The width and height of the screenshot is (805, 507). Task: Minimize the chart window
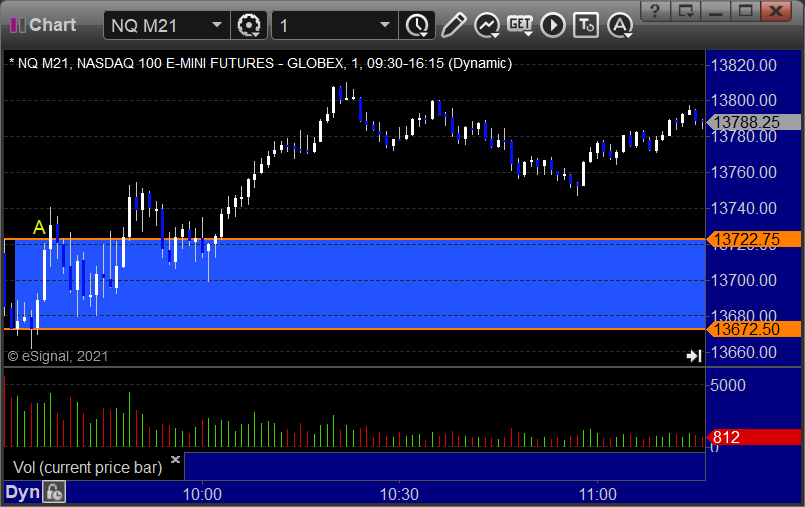pos(716,10)
